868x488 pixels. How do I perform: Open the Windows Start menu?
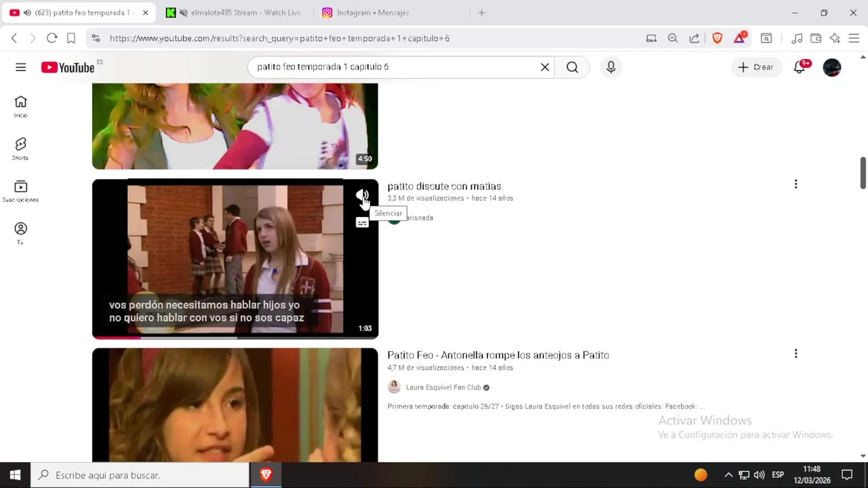click(x=15, y=475)
